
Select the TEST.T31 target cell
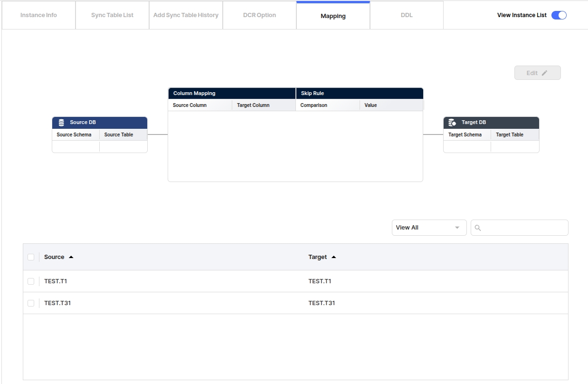pos(322,303)
